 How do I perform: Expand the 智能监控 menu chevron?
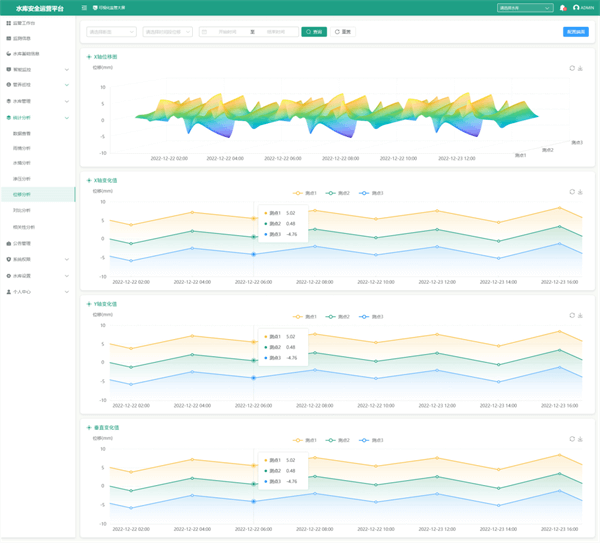67,70
